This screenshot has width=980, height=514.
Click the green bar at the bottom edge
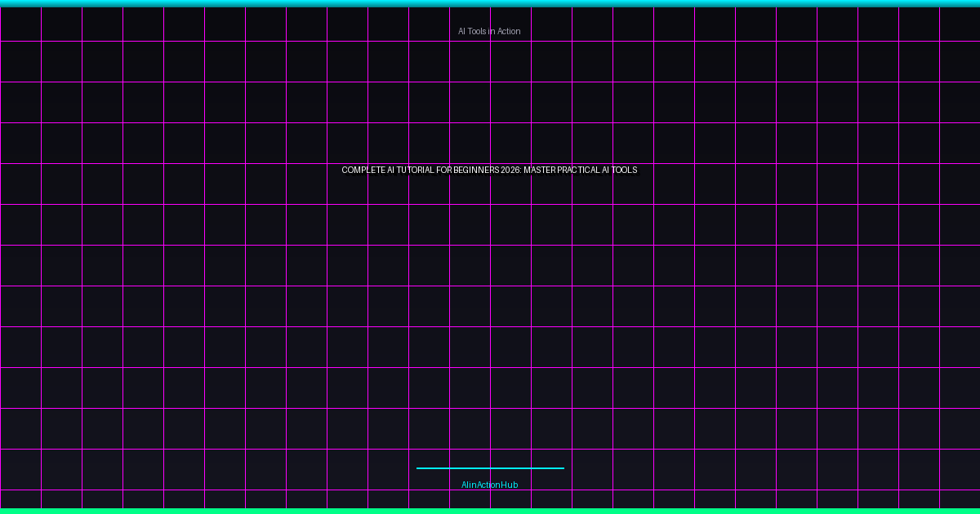[x=490, y=511]
